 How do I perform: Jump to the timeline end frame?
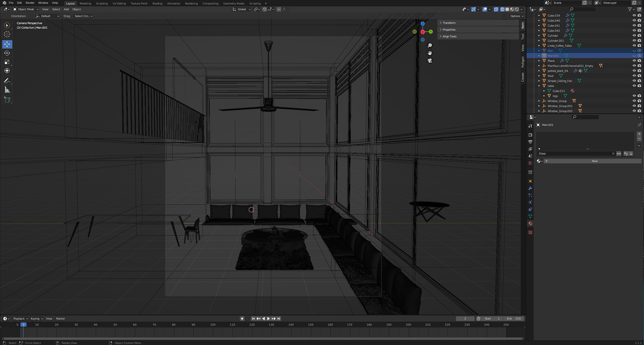tap(279, 319)
